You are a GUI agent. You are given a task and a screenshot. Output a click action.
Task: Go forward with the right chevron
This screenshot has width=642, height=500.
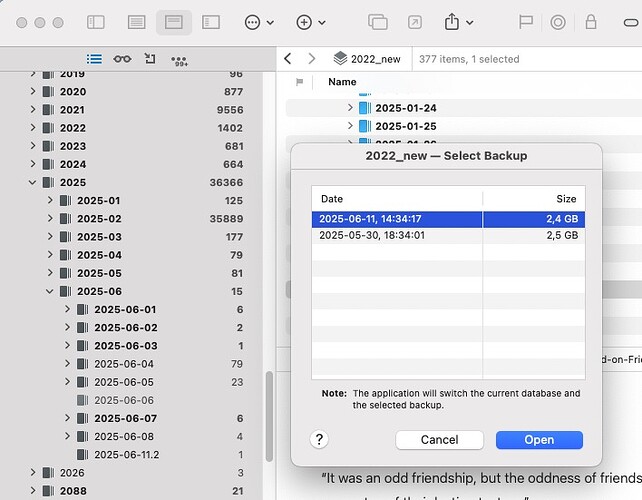pos(312,59)
